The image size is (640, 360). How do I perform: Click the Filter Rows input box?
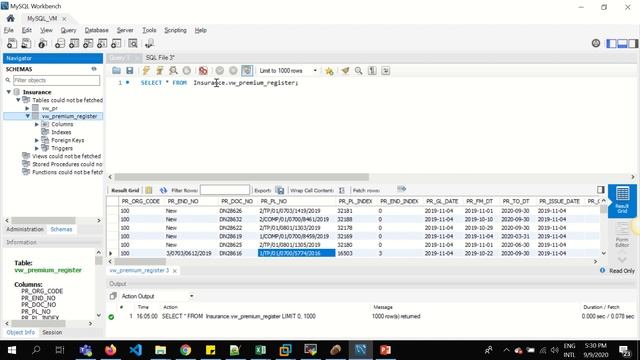coord(225,190)
